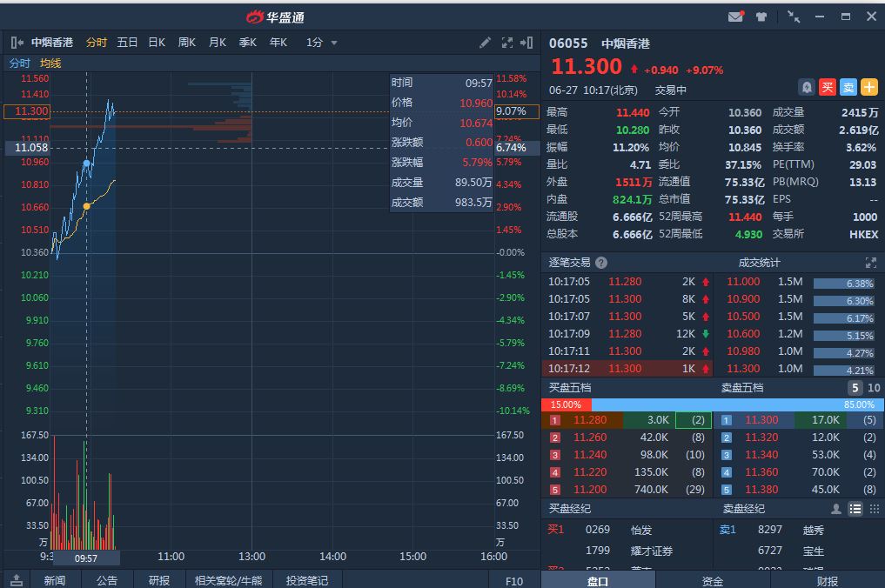Click buy broker 1799 耀才证券
The width and height of the screenshot is (885, 588).
629,551
